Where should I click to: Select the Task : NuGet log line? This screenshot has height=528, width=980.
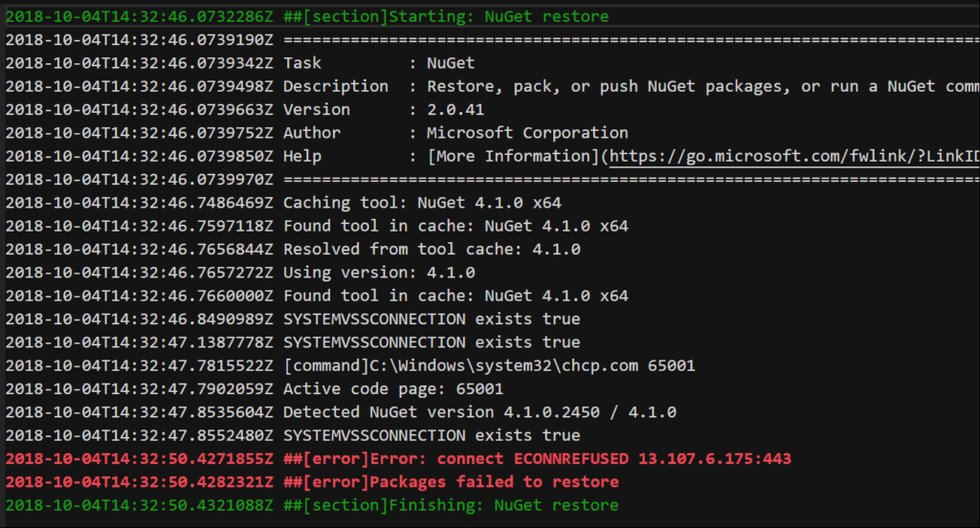click(x=240, y=63)
